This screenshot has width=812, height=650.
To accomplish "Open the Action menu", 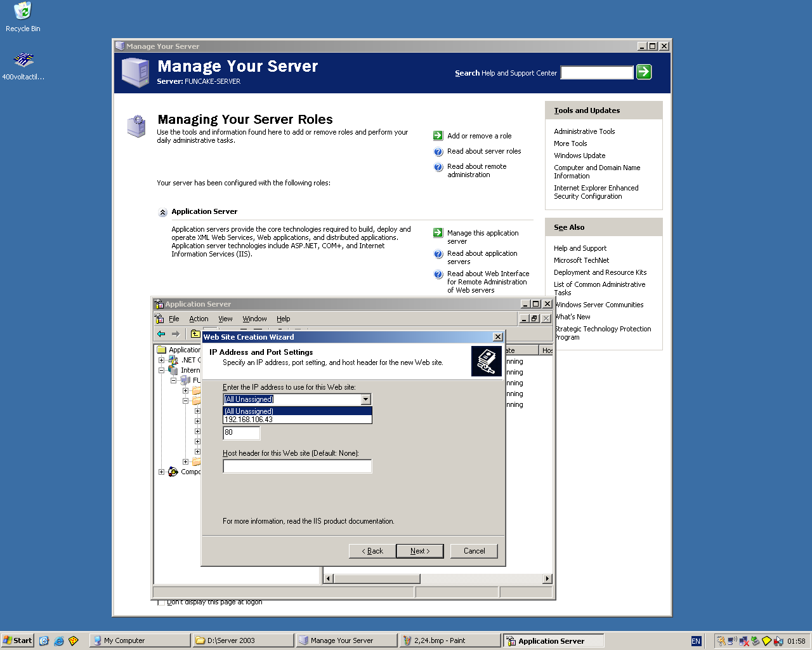I will pyautogui.click(x=199, y=319).
